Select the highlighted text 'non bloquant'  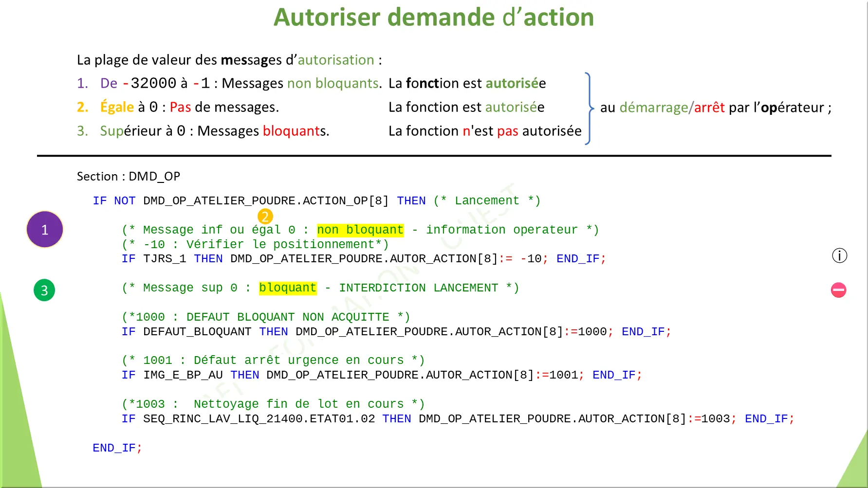coord(360,229)
